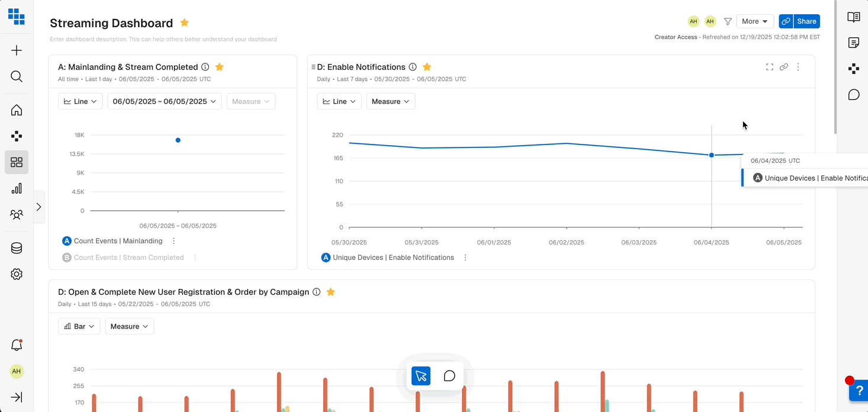Click the app logo in the sidebar
This screenshot has width=868, height=412.
(17, 17)
